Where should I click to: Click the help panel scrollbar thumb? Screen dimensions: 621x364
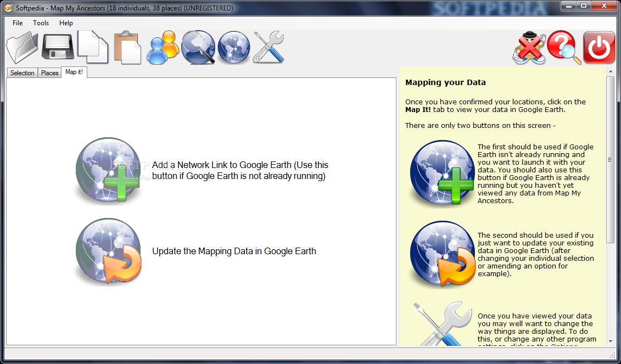pyautogui.click(x=611, y=160)
